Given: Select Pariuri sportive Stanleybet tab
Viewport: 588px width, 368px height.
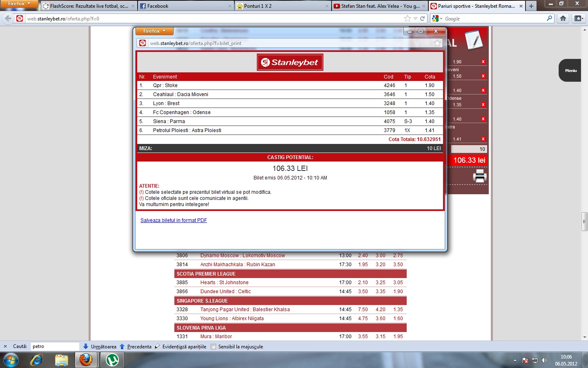Looking at the screenshot, I should click(x=476, y=6).
